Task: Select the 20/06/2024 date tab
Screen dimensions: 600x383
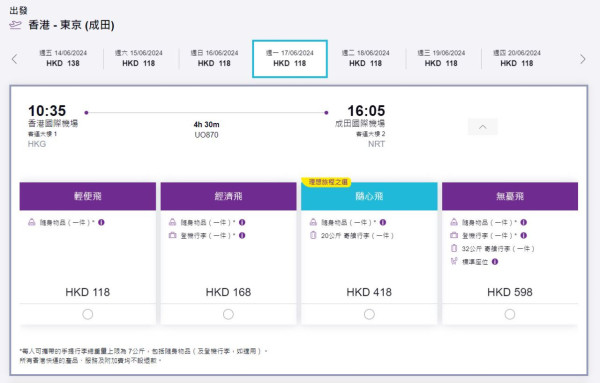Action: coord(517,58)
